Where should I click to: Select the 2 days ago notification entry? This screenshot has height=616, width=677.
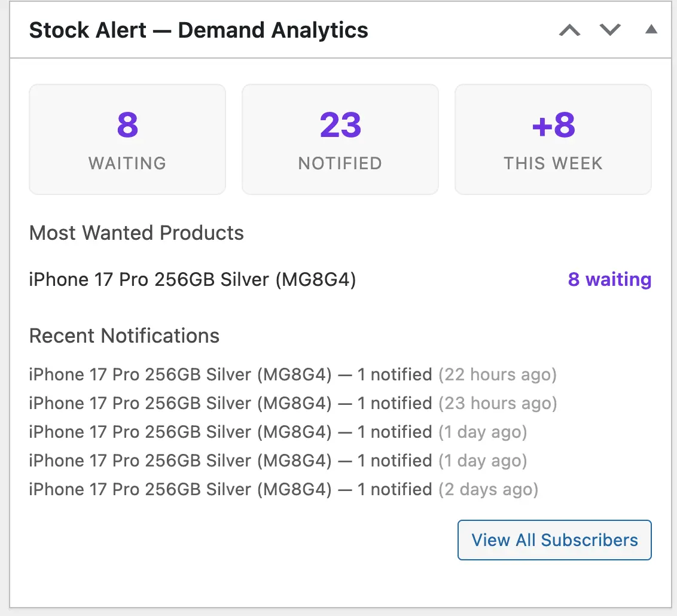click(283, 489)
